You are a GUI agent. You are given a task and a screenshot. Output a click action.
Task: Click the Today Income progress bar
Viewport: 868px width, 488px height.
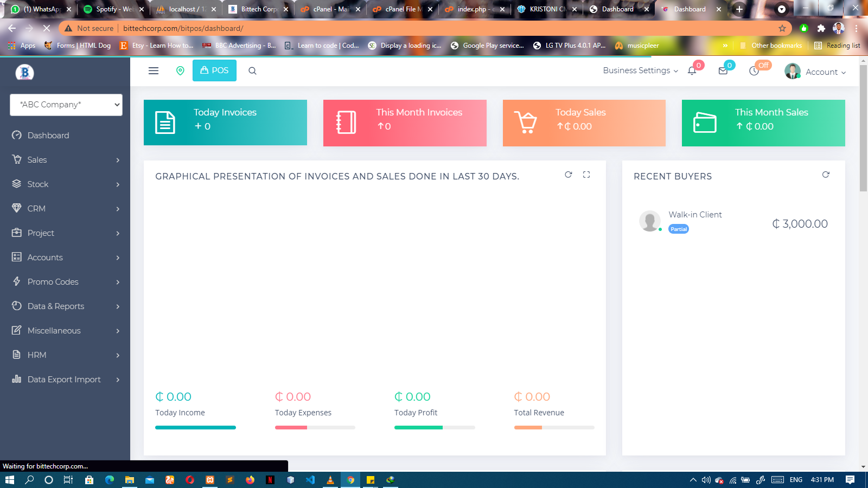pos(195,428)
